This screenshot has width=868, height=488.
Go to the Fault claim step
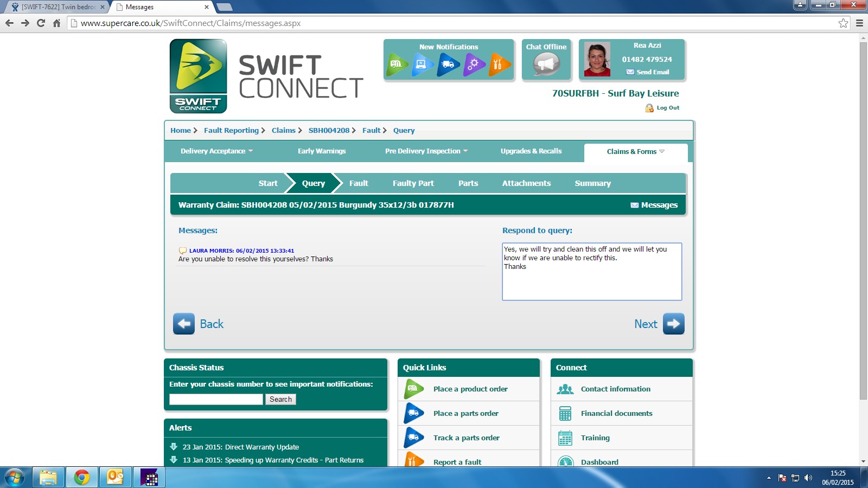[359, 183]
